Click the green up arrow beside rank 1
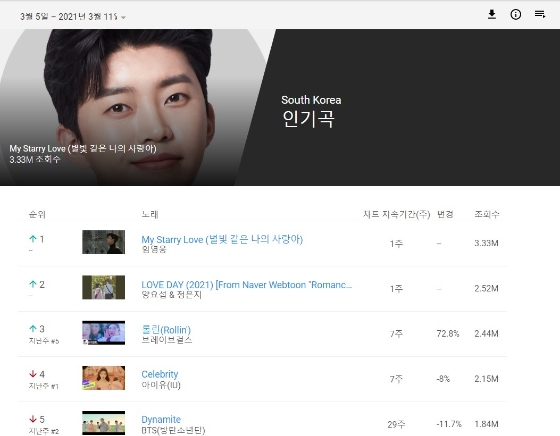 tap(33, 239)
